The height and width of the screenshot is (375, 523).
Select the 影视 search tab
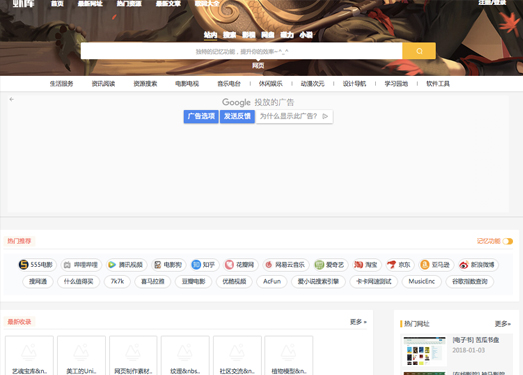[x=248, y=35]
